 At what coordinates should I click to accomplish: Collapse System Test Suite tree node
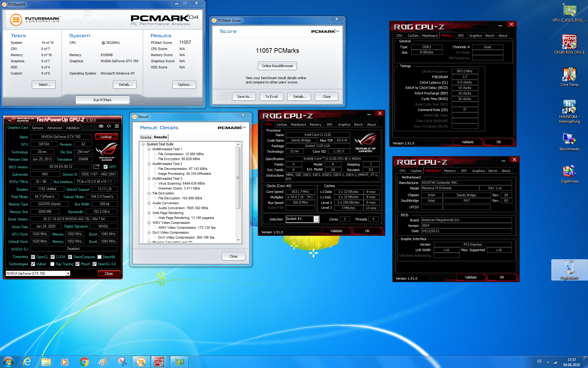(143, 144)
